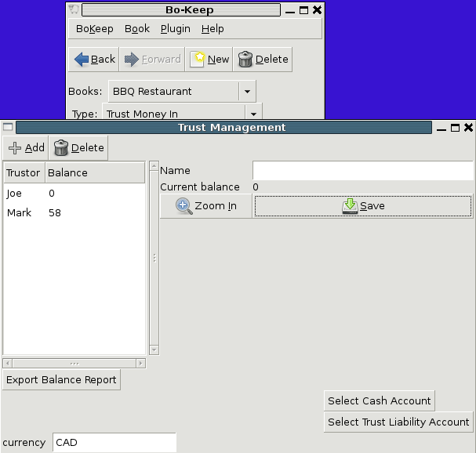
Task: Click the Zoom In magnifier button
Action: 206,206
